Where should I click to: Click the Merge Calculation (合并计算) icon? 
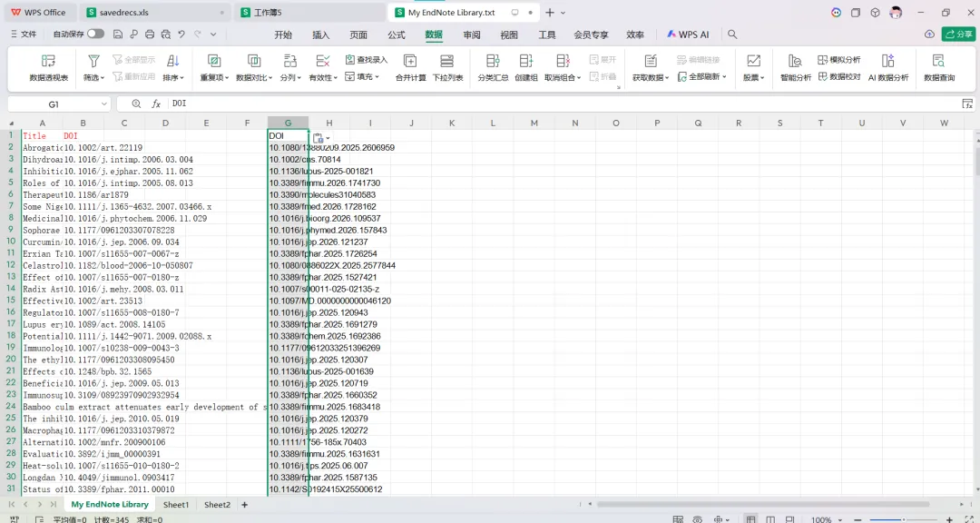click(x=410, y=68)
